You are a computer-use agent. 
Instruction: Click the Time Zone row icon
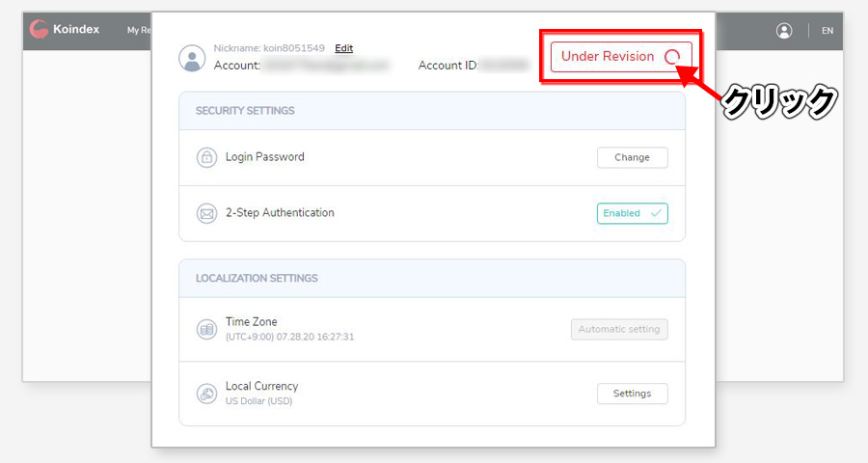206,329
